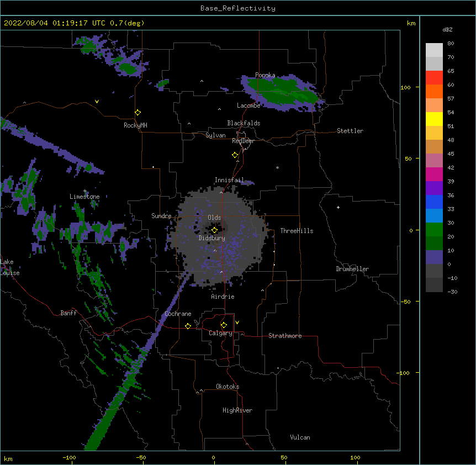Image resolution: width=476 pixels, height=465 pixels.
Task: Click the ThreeHills city label
Action: point(297,231)
